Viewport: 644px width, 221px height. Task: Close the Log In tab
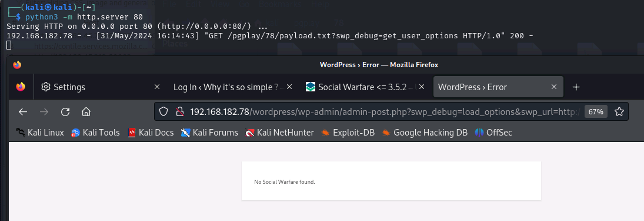click(289, 87)
